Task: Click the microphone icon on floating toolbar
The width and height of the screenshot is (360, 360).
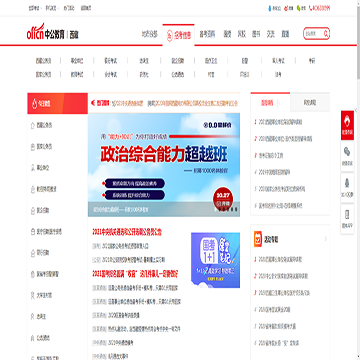Action: click(347, 183)
